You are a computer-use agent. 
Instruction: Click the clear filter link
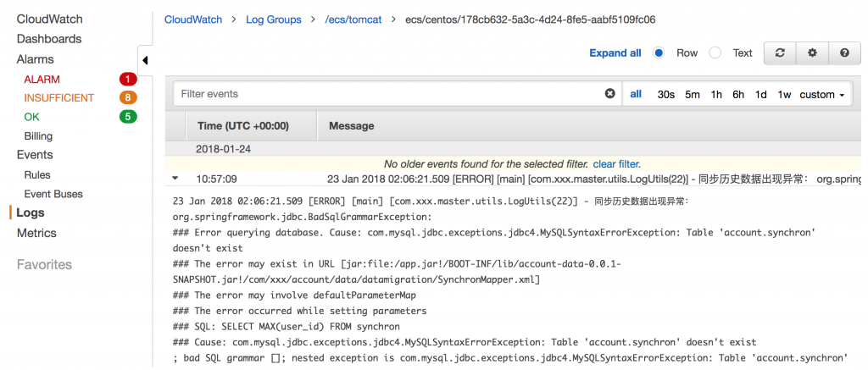pos(615,164)
